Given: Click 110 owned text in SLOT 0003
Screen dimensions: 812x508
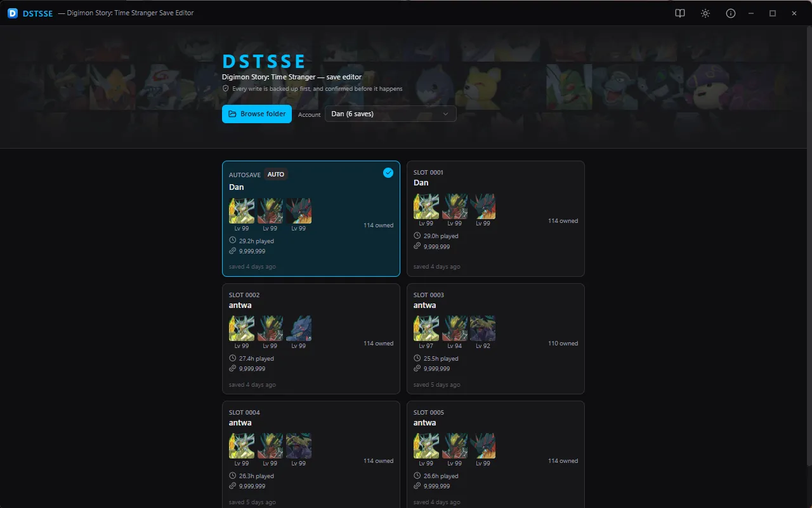Looking at the screenshot, I should tap(563, 344).
